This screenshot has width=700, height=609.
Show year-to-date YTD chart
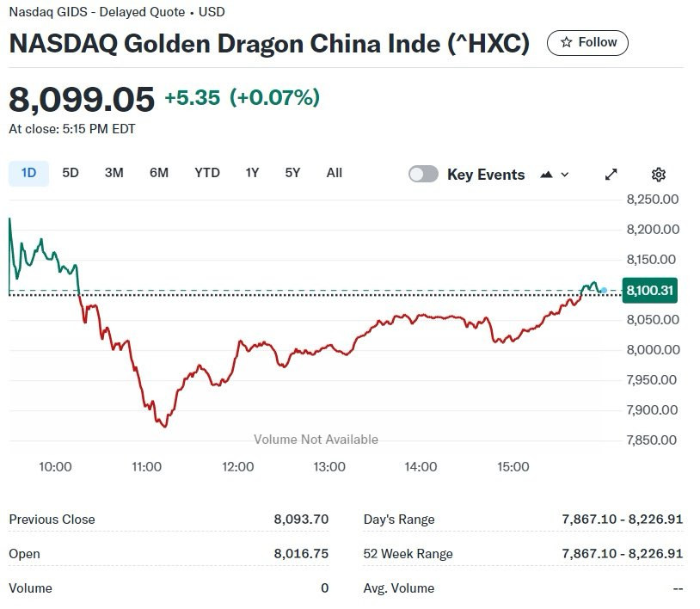[x=207, y=173]
